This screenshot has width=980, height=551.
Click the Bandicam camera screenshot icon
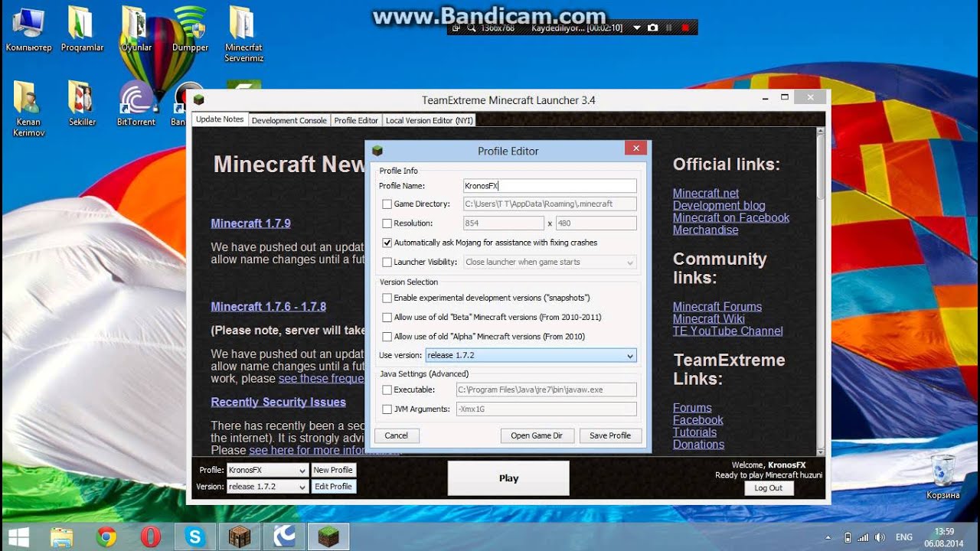[x=652, y=28]
